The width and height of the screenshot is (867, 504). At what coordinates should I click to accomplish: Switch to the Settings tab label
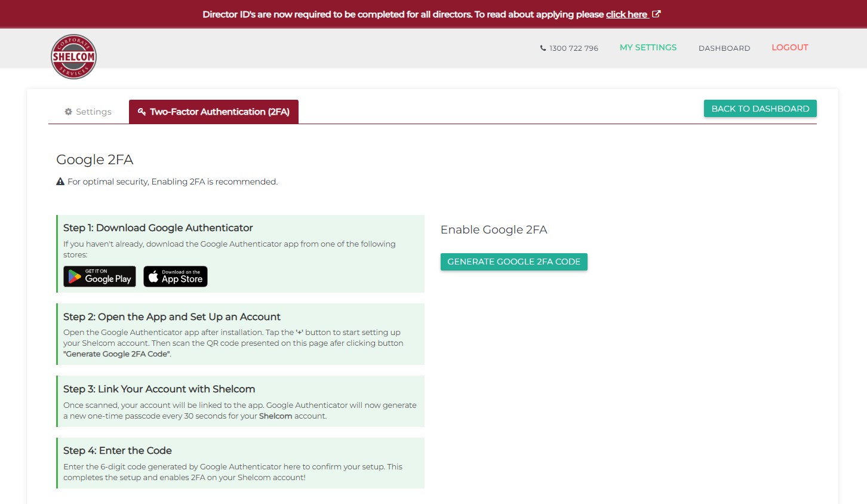[x=94, y=112]
